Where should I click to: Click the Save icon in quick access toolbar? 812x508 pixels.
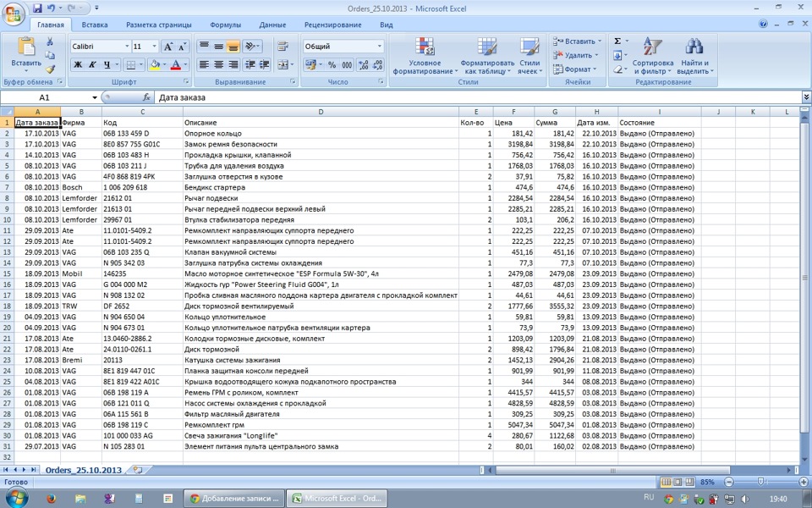tap(37, 8)
